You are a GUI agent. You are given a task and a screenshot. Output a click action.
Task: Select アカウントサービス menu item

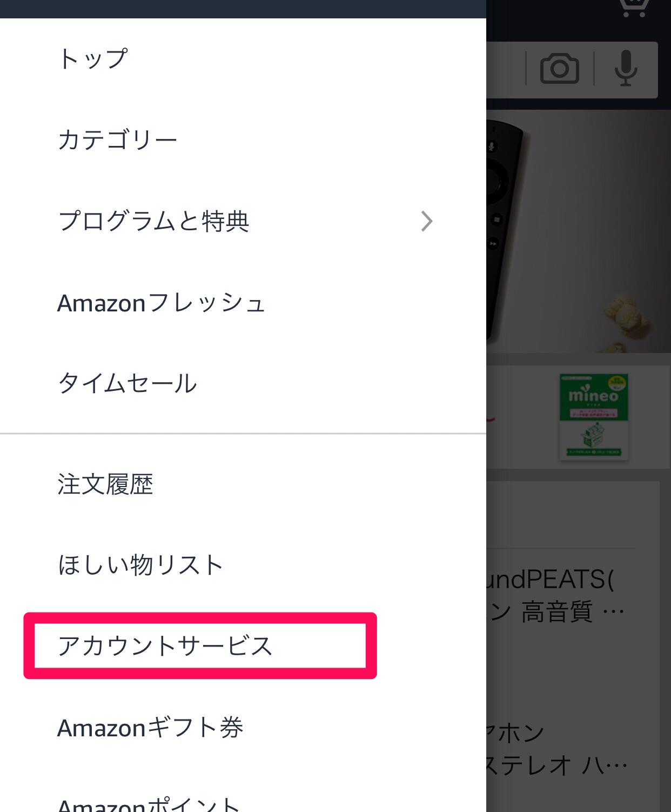tap(165, 646)
